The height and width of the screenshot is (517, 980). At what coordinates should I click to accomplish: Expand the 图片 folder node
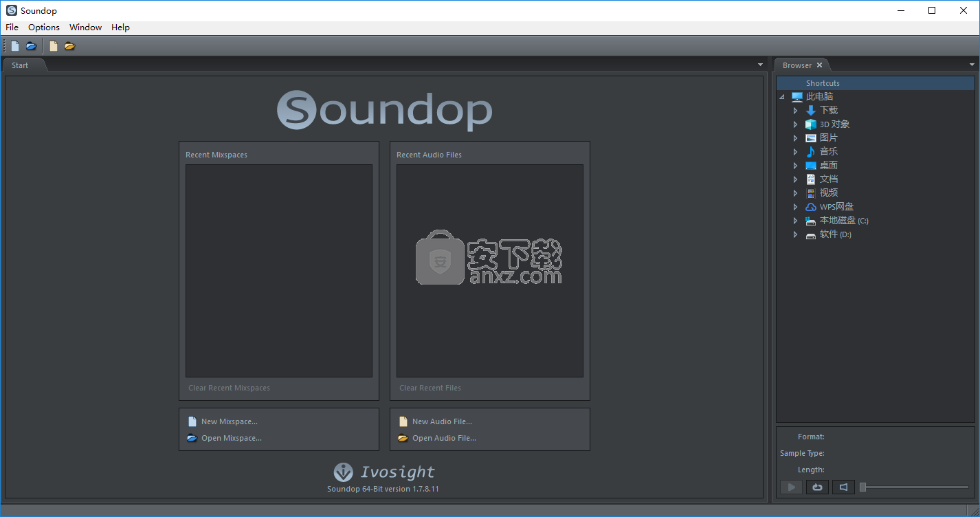point(795,138)
